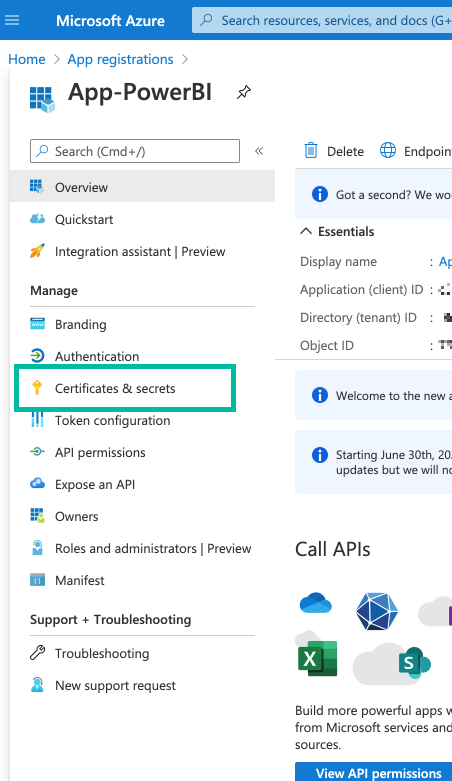Pin App-PowerBI with the pin icon
The image size is (452, 781).
coord(244,92)
